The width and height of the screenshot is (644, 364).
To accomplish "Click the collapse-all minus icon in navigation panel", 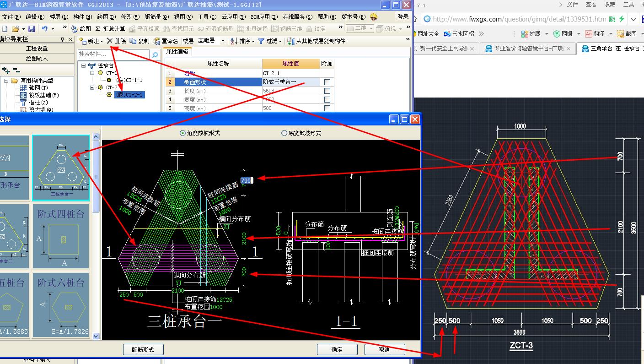I will (x=16, y=70).
